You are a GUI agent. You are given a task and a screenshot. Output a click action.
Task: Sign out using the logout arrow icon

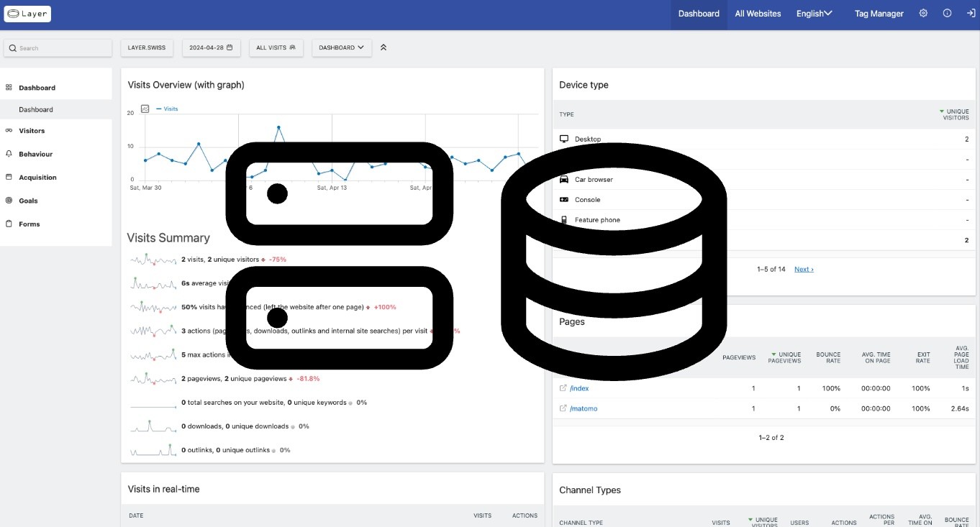(970, 14)
